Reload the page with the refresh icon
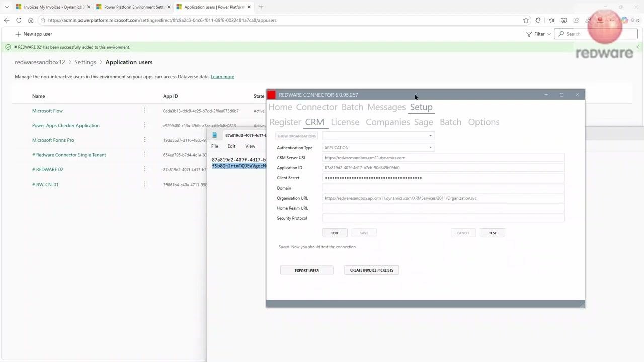Viewport: 644px width, 362px height. [x=19, y=20]
